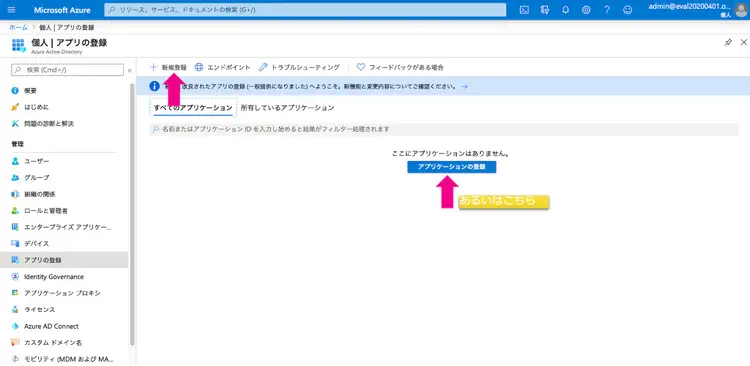Screen dimensions: 750x366
Task: Open Cloud Shell from the top bar
Action: [524, 10]
